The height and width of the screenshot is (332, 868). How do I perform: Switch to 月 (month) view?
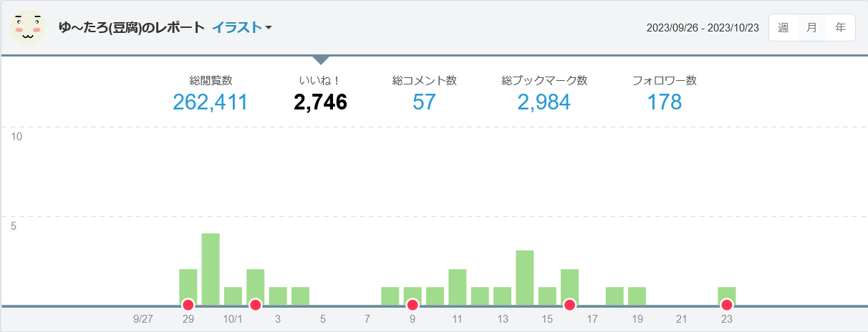811,28
